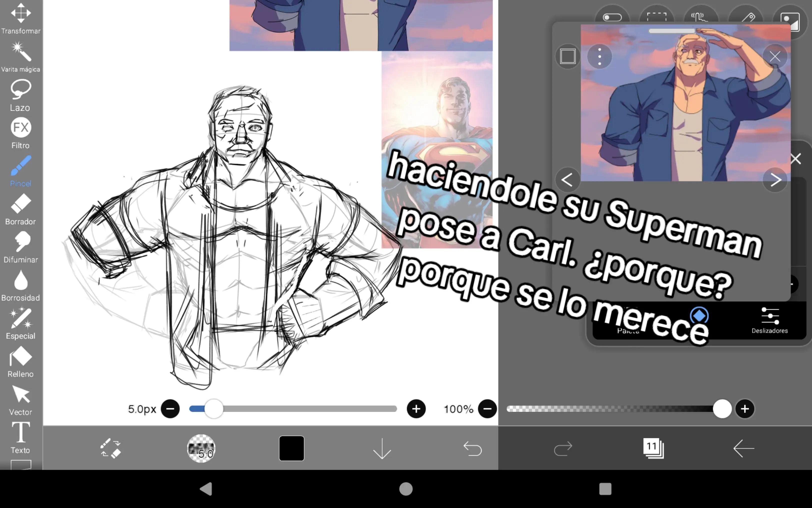Tap the finger gesture icon in top bar
Screen dimensions: 812x508
(x=701, y=16)
